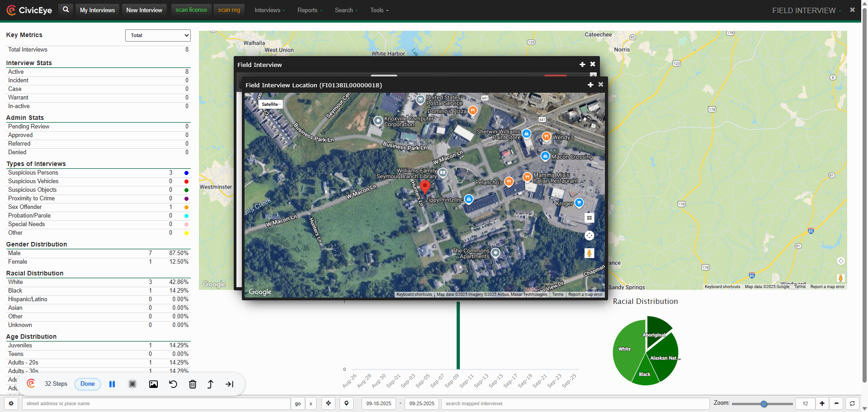The image size is (868, 412).
Task: Undo the last recorded step
Action: pos(173,384)
